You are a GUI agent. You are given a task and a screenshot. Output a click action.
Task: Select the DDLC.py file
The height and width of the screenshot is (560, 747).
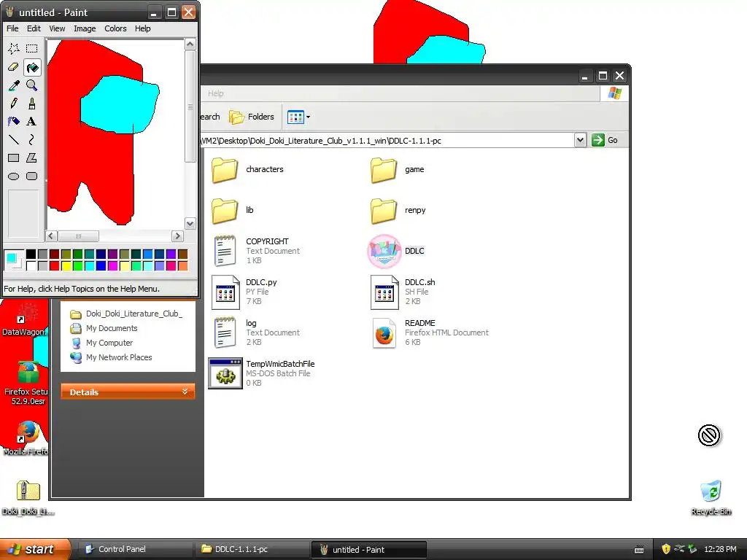245,292
